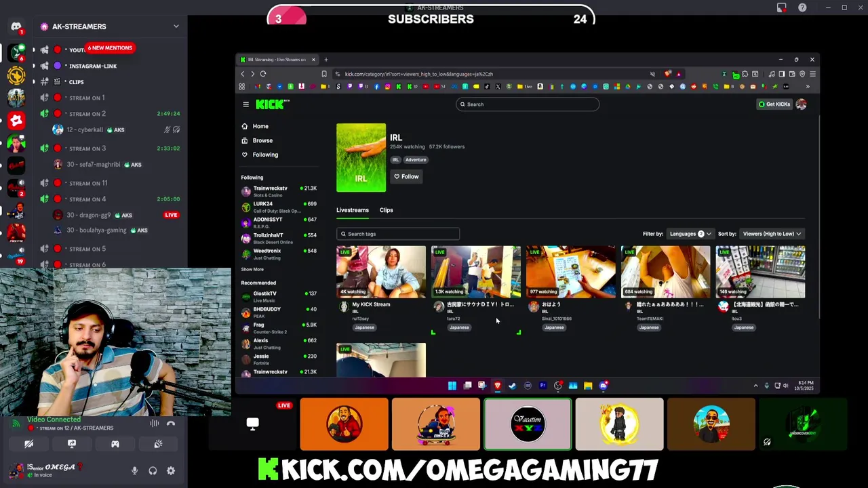The width and height of the screenshot is (868, 488).
Task: Open ADONISSYT channel in Following list
Action: point(279,222)
